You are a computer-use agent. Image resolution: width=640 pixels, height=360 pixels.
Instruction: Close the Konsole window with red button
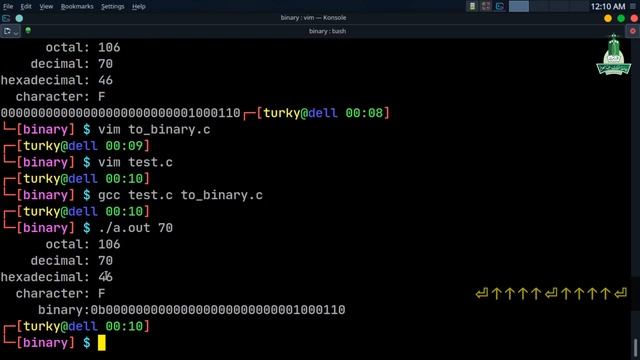[634, 18]
